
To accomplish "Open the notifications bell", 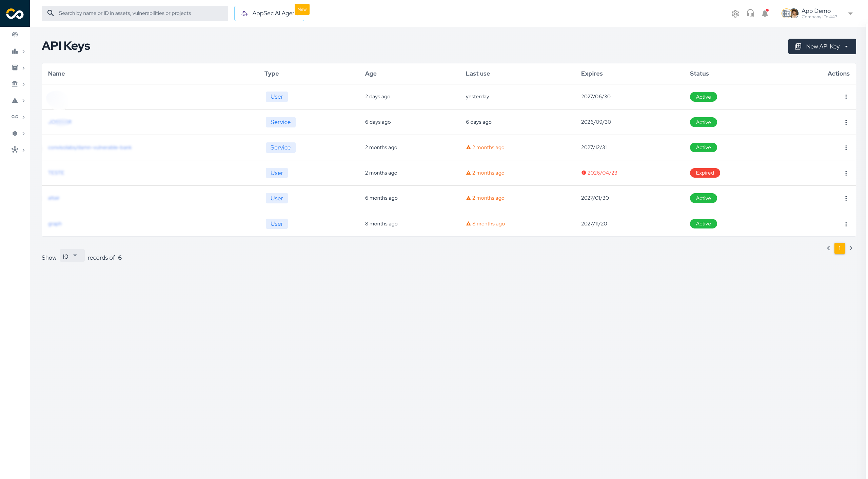I will (765, 14).
